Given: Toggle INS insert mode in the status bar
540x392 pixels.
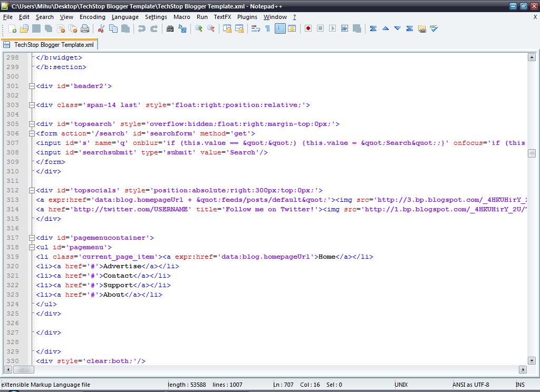Looking at the screenshot, I should tap(520, 385).
